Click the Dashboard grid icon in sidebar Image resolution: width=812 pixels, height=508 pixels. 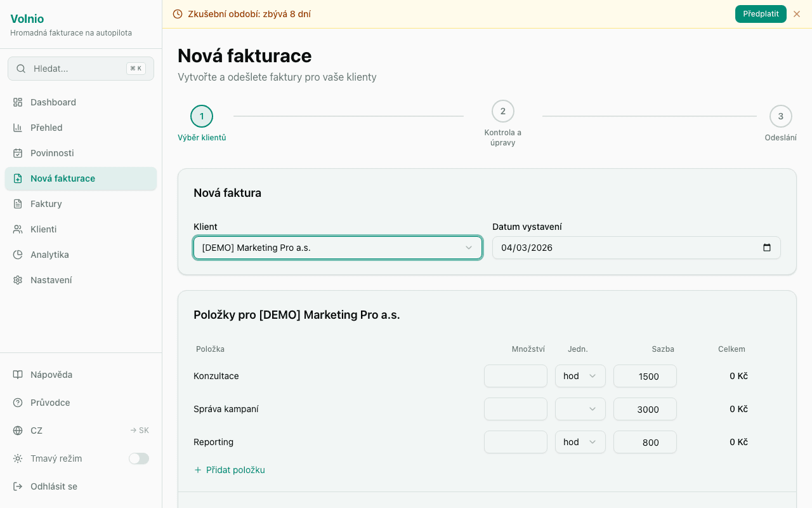click(18, 102)
